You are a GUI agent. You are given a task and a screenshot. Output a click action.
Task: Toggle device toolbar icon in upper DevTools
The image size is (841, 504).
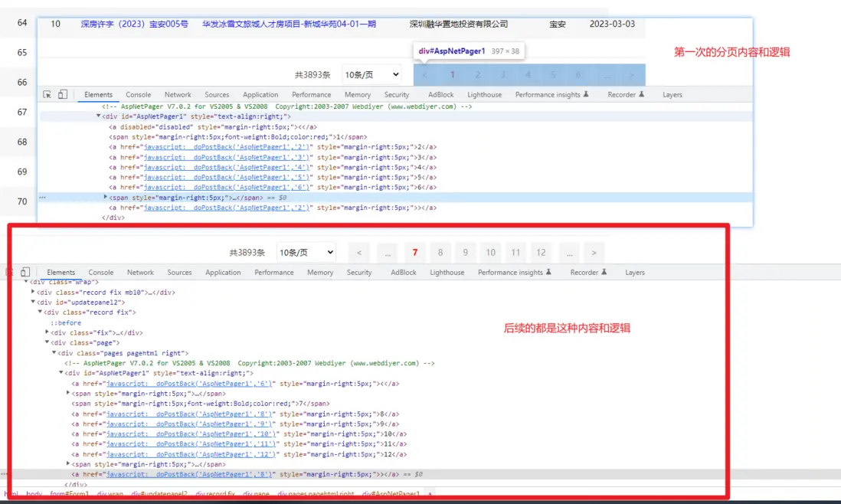[63, 94]
